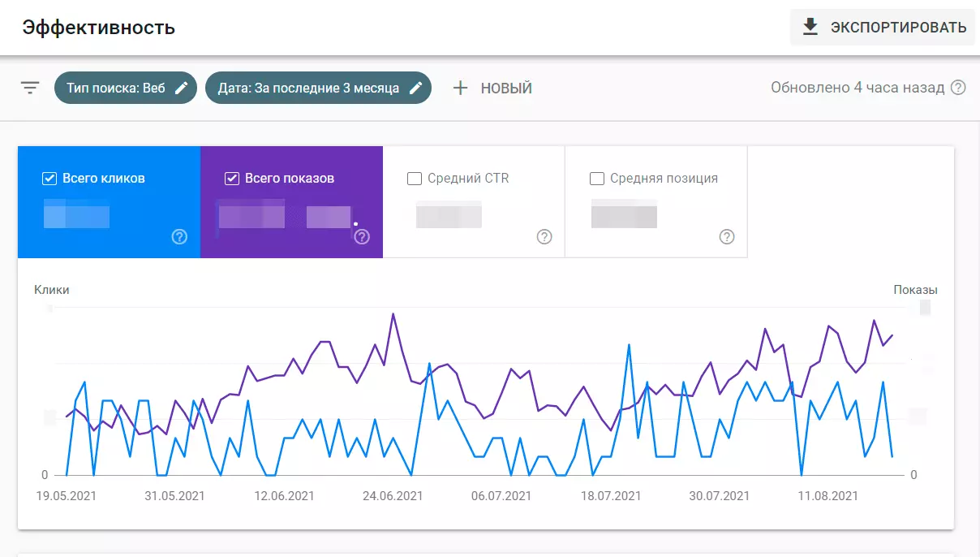Select the Средний CTR metric card
The height and width of the screenshot is (557, 980).
point(474,202)
